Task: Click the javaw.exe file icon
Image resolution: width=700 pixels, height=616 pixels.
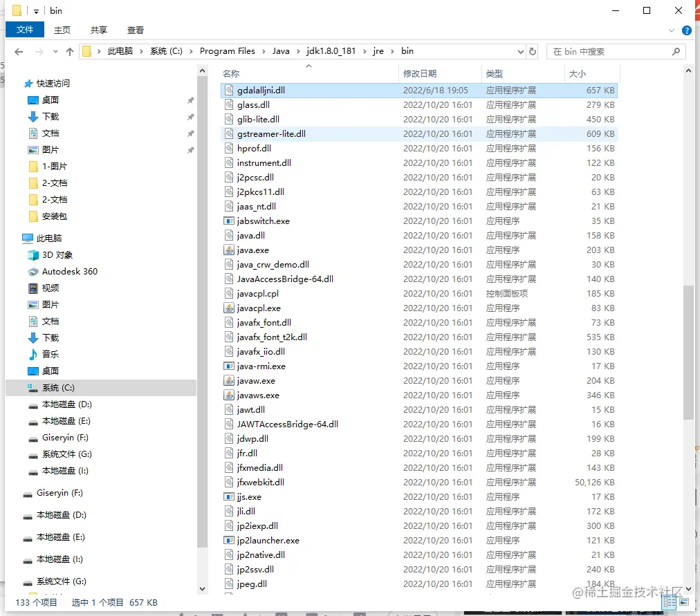Action: click(x=229, y=380)
